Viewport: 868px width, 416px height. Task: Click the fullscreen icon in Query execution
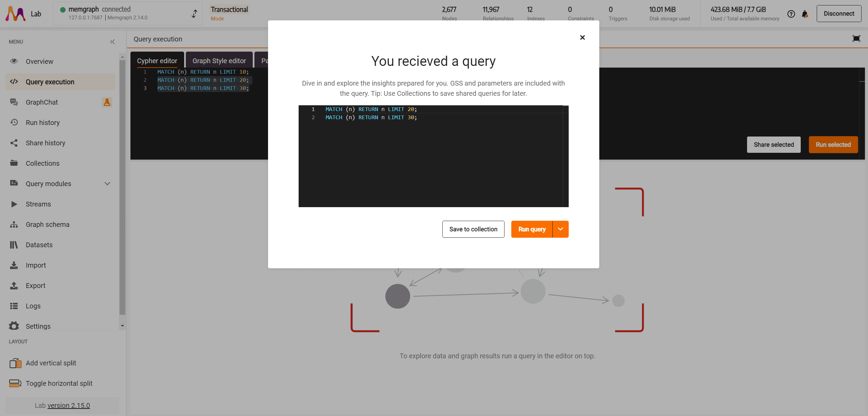(x=856, y=39)
